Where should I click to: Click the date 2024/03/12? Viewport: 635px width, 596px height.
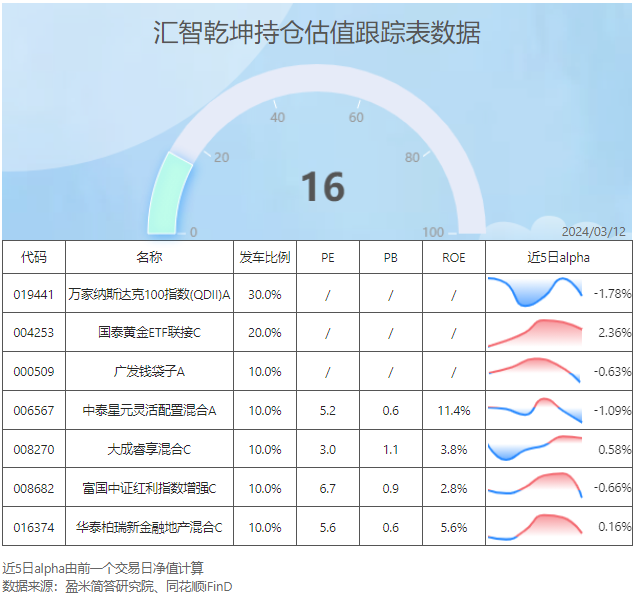(594, 231)
